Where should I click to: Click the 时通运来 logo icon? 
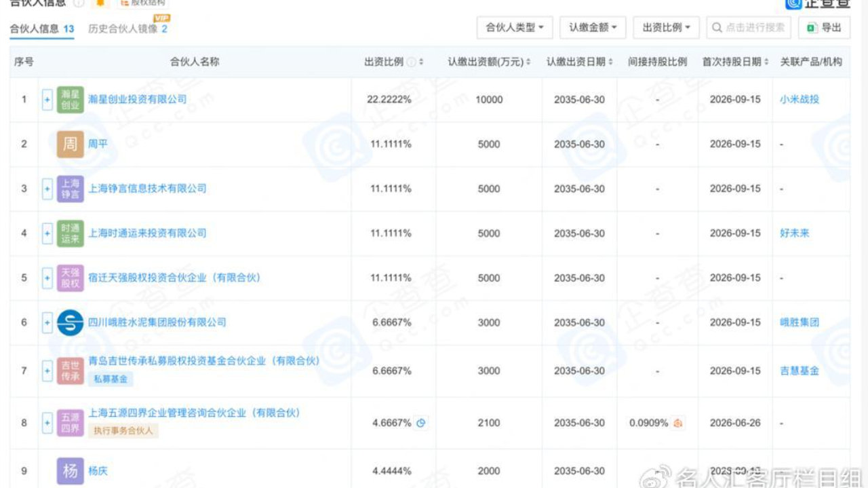71,233
